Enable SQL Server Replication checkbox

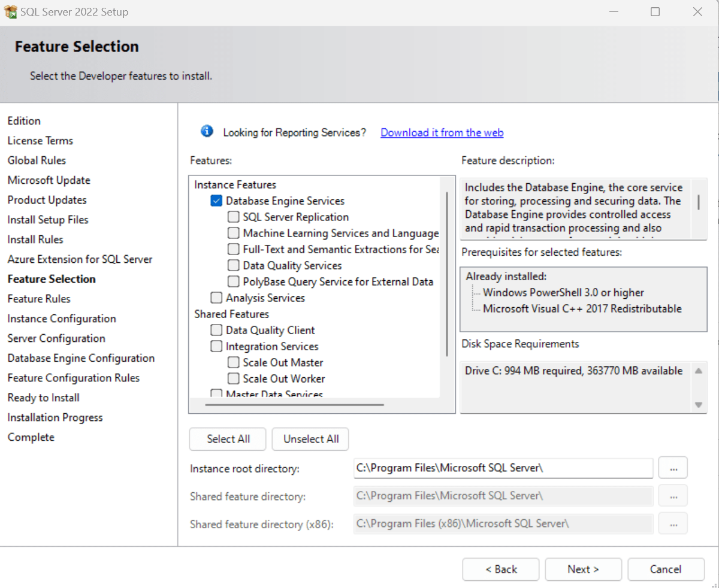tap(233, 217)
